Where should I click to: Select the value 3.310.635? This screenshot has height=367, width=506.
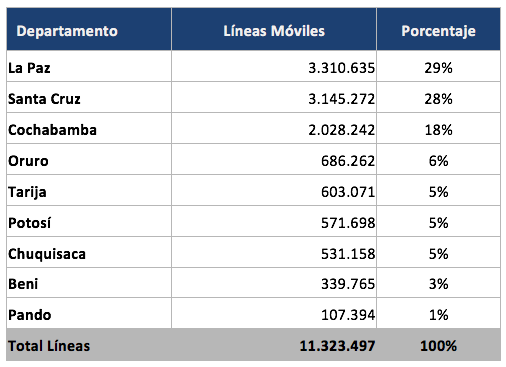(341, 68)
